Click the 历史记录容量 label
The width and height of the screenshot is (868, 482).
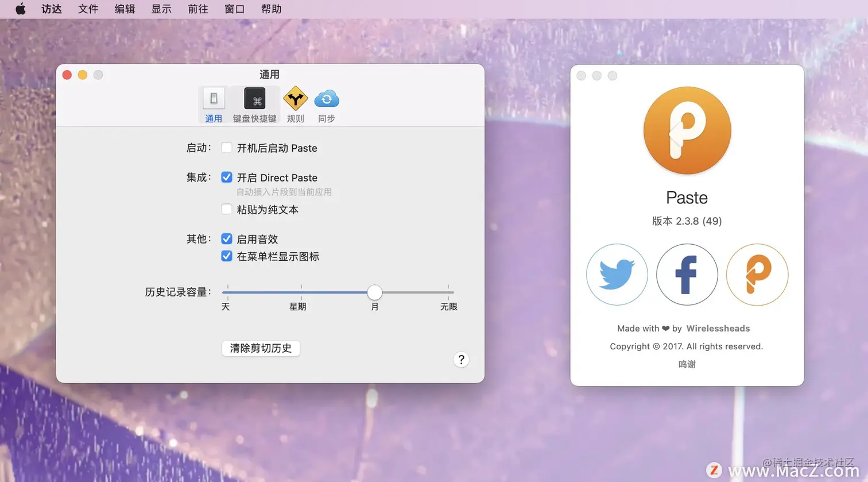(x=178, y=292)
